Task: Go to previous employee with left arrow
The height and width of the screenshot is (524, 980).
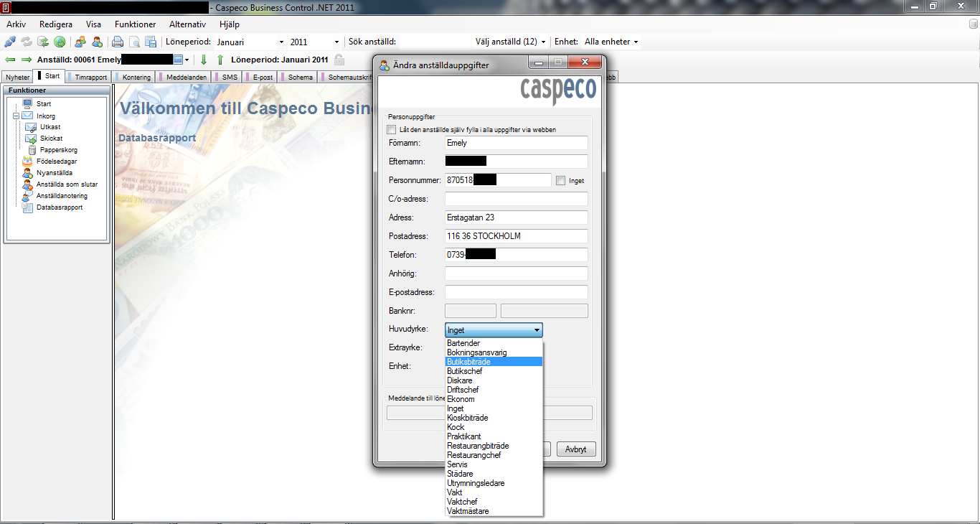Action: tap(10, 60)
